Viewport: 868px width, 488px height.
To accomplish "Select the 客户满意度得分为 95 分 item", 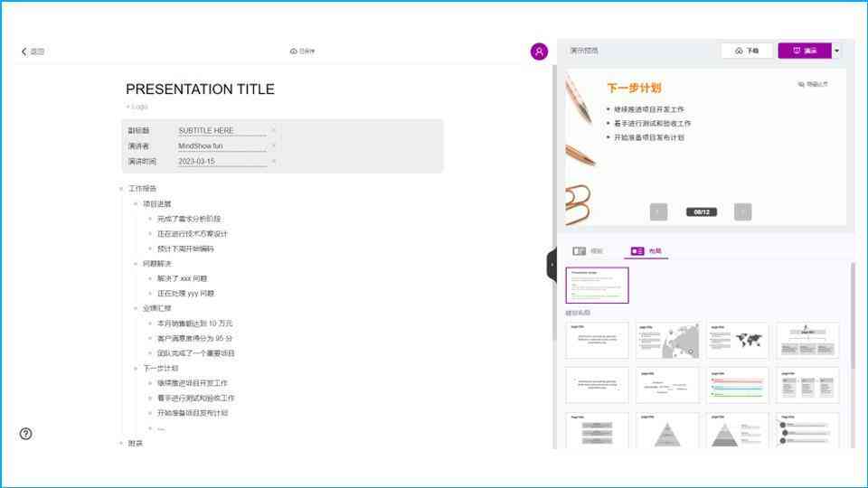I will (195, 339).
